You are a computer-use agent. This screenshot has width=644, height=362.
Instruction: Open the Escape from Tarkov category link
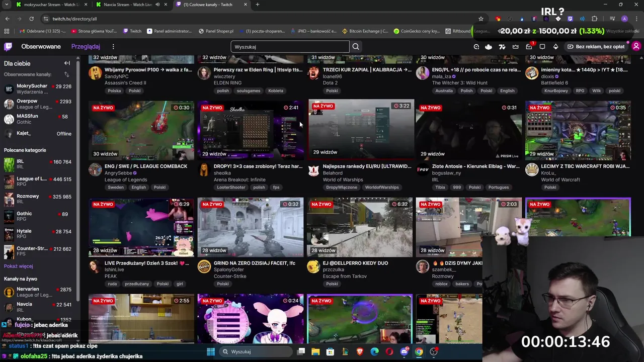(x=345, y=276)
